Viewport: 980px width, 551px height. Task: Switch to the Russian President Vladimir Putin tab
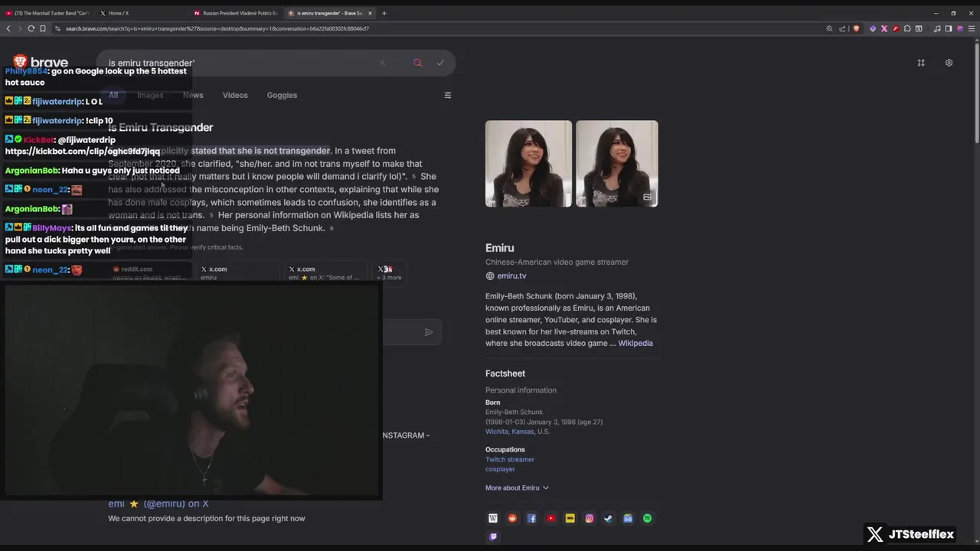click(236, 13)
